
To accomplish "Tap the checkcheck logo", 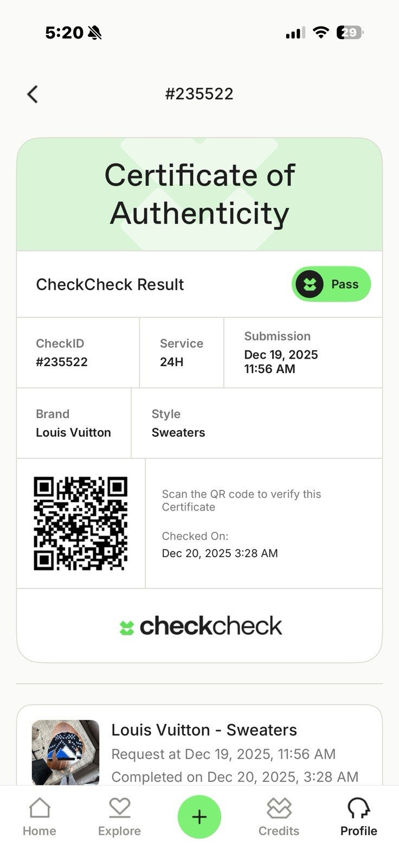I will click(x=200, y=626).
